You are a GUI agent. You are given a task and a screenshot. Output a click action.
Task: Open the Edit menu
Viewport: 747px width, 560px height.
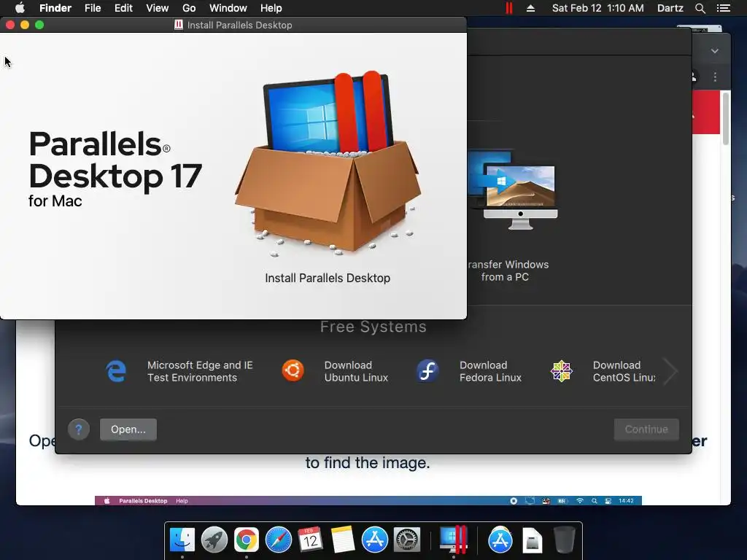tap(123, 8)
